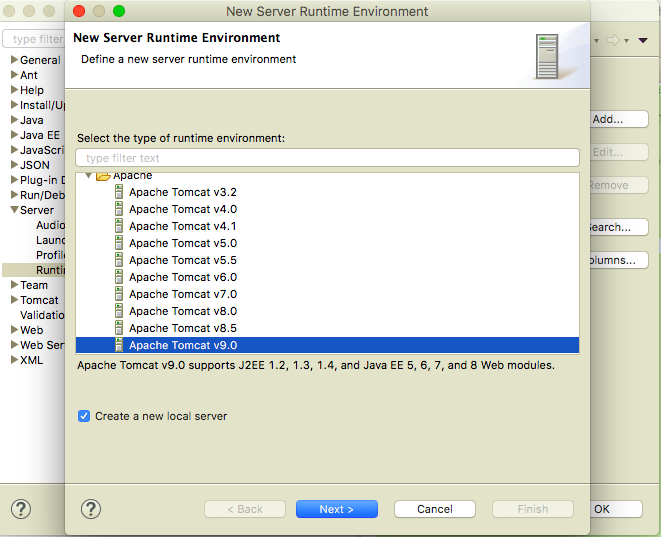Click Columns... in the Preferences window
The width and height of the screenshot is (661, 537).
coord(619,260)
